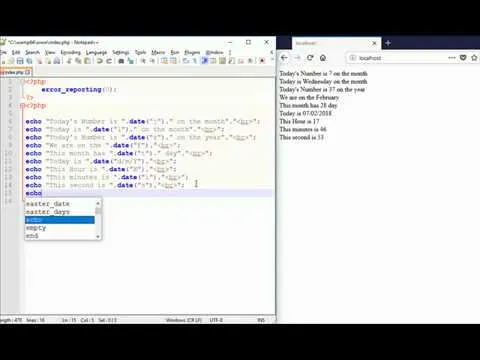480x360 pixels.
Task: Toggle synchronize horizontal scrolling icon
Action: [x=173, y=61]
